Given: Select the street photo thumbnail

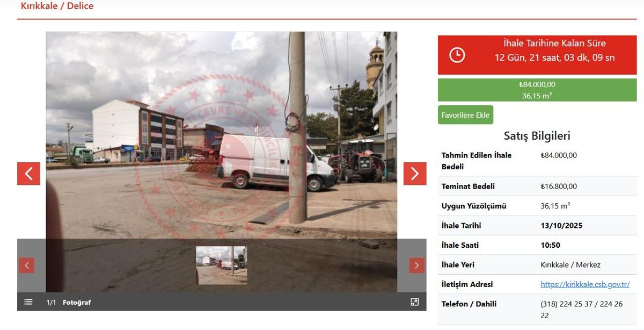Looking at the screenshot, I should point(221,265).
